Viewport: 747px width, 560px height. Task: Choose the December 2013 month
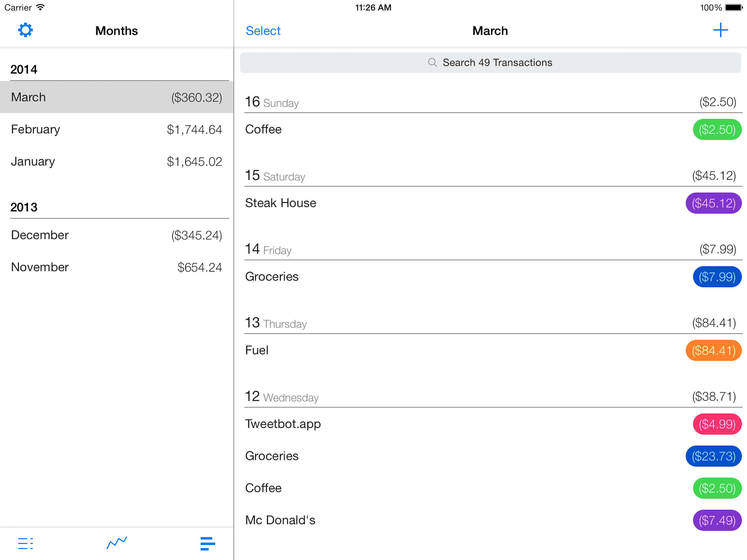point(116,235)
